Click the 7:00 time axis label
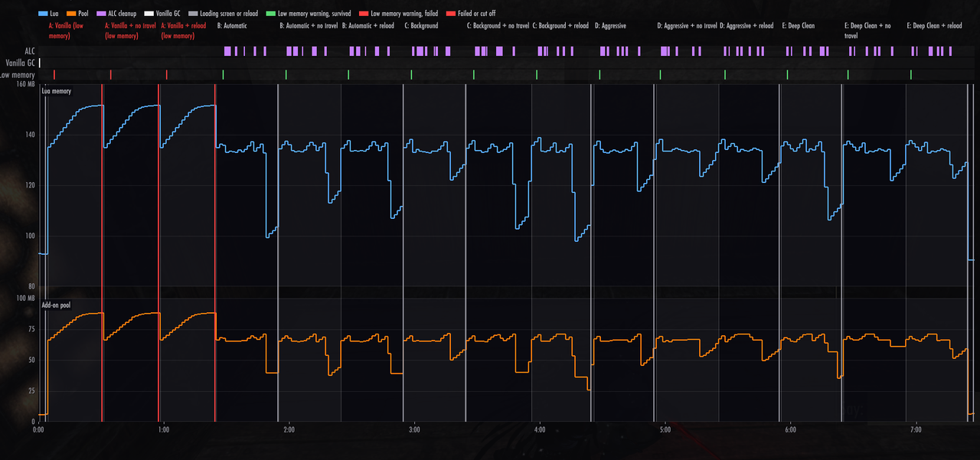The width and height of the screenshot is (980, 460). (x=916, y=430)
